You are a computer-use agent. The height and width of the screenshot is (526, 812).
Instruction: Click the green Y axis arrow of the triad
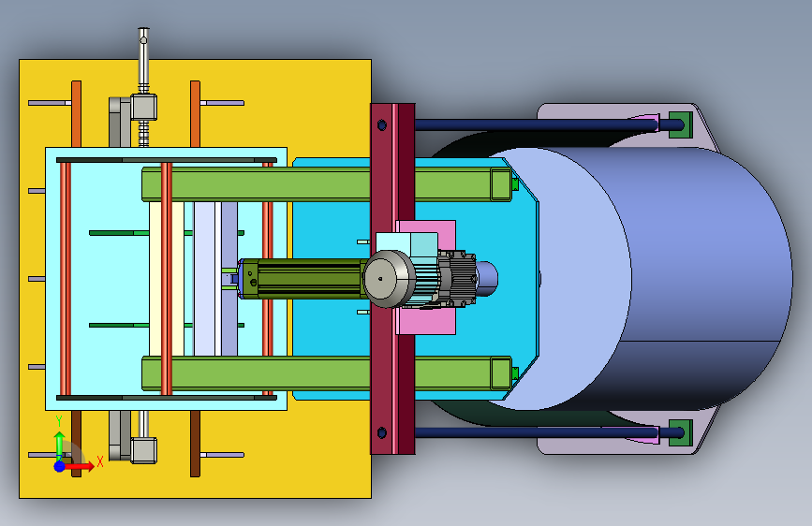point(59,443)
